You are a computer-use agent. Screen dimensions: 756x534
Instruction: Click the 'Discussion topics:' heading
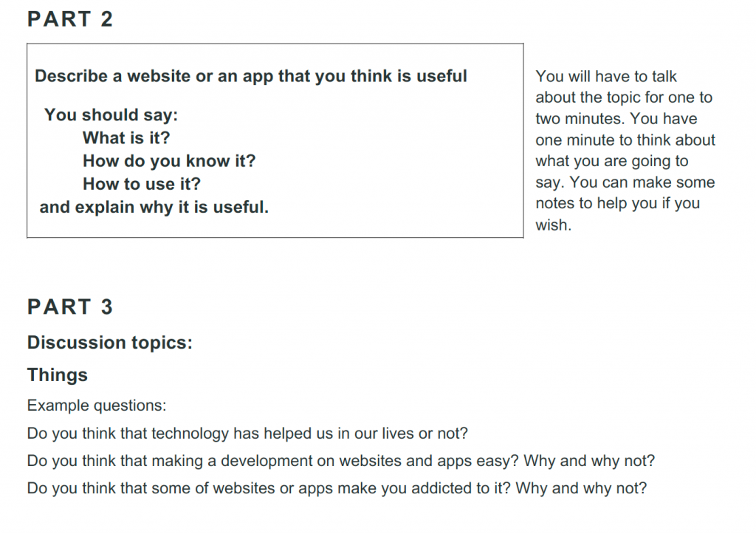pyautogui.click(x=110, y=343)
